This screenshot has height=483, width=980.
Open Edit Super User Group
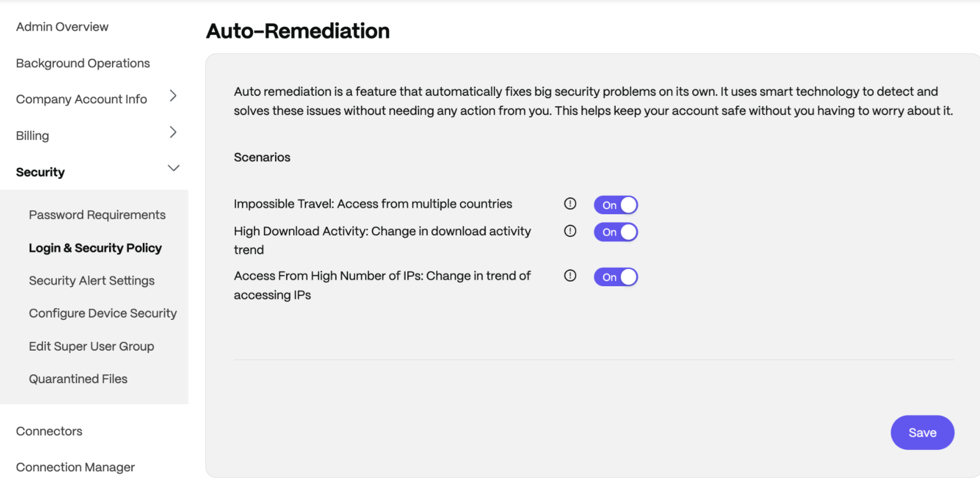point(92,346)
